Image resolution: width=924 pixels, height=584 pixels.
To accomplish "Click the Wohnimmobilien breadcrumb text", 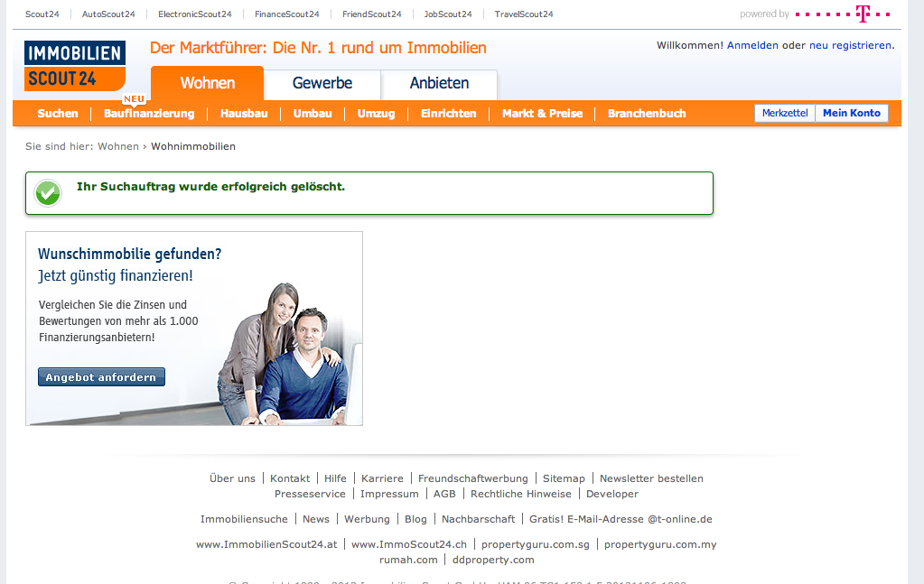I will tap(193, 146).
